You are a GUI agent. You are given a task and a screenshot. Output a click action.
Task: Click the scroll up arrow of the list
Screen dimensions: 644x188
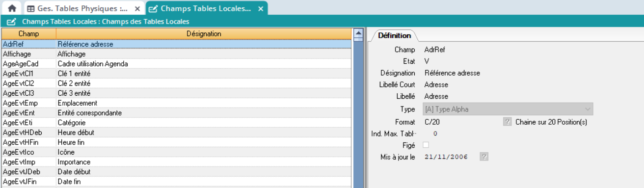358,33
